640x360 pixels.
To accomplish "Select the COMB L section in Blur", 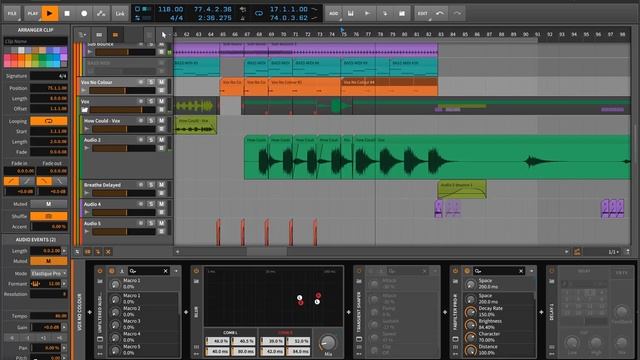I will (x=231, y=332).
